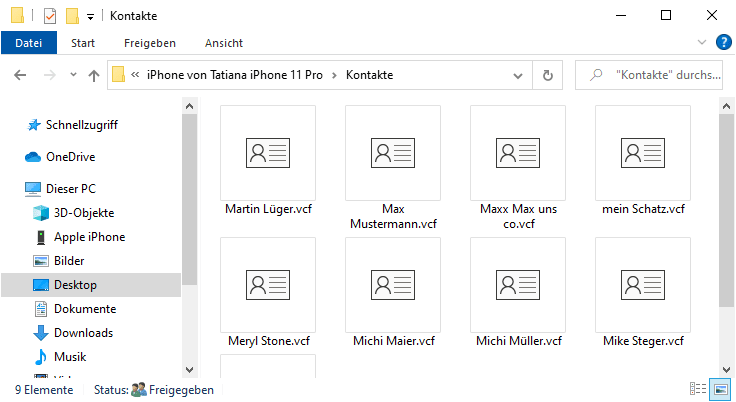Open the Freigeben ribbon tab
The width and height of the screenshot is (736, 402).
coord(150,43)
